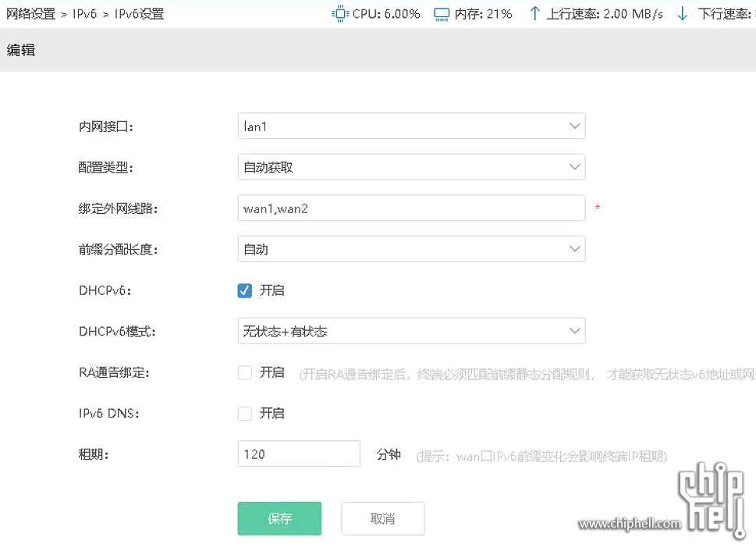The height and width of the screenshot is (551, 756).
Task: Click the chevron arrow on lan1 dropdown
Action: pos(575,126)
